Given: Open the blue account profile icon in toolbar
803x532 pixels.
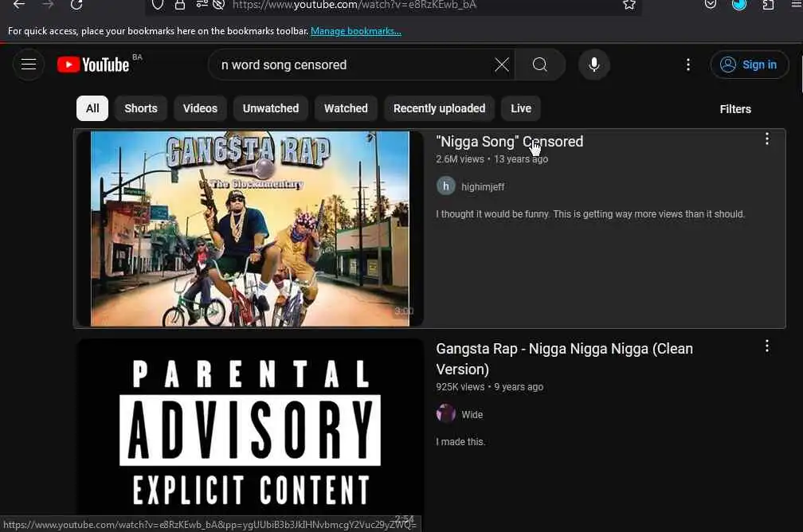Looking at the screenshot, I should coord(739,5).
